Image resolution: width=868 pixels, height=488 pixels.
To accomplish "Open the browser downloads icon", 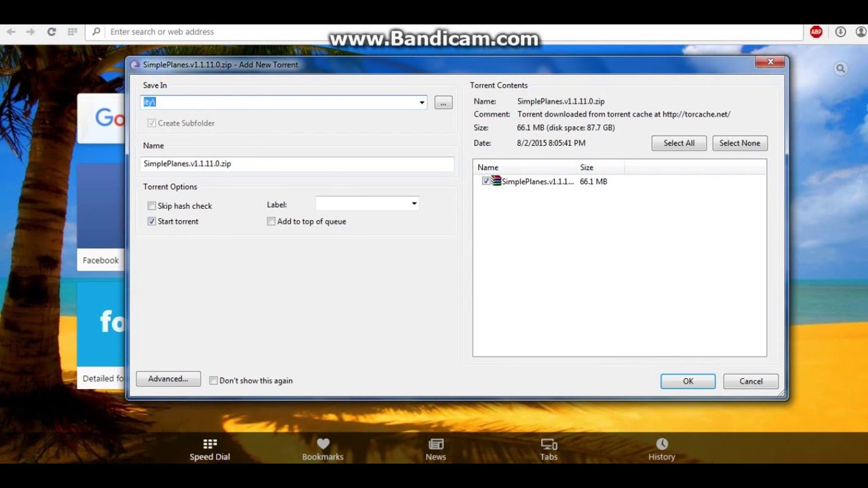I will tap(840, 32).
